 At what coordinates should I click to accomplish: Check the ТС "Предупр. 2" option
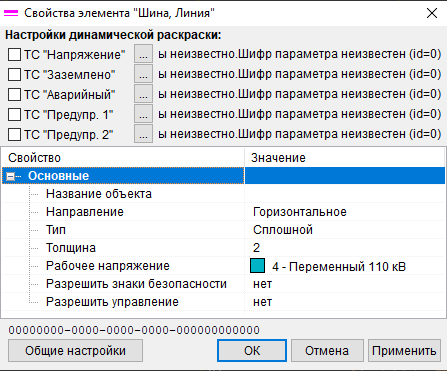tap(14, 134)
